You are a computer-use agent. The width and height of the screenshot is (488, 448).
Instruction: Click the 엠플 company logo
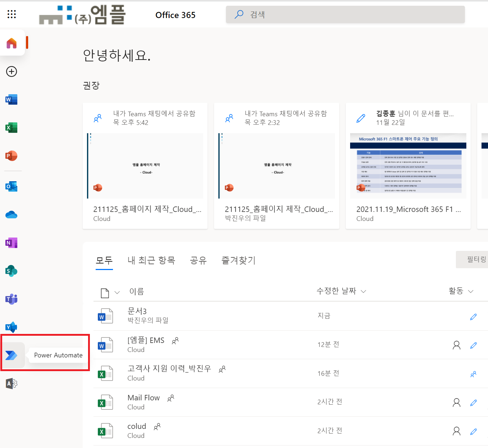pyautogui.click(x=82, y=14)
